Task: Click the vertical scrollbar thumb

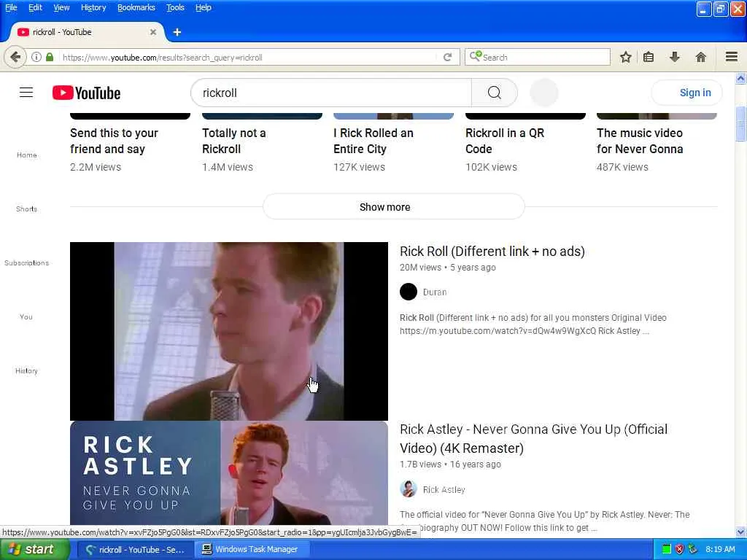Action: pyautogui.click(x=740, y=124)
